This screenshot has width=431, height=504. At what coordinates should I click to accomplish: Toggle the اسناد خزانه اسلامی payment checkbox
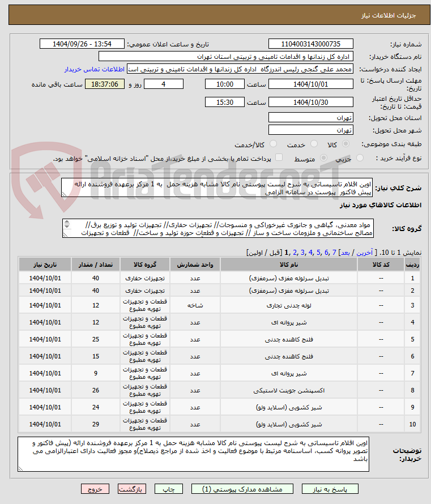[279, 157]
